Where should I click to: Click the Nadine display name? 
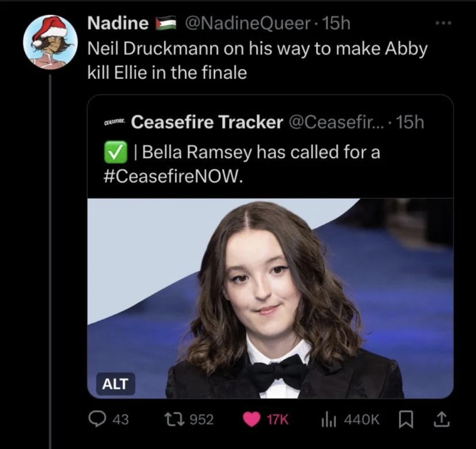[118, 24]
